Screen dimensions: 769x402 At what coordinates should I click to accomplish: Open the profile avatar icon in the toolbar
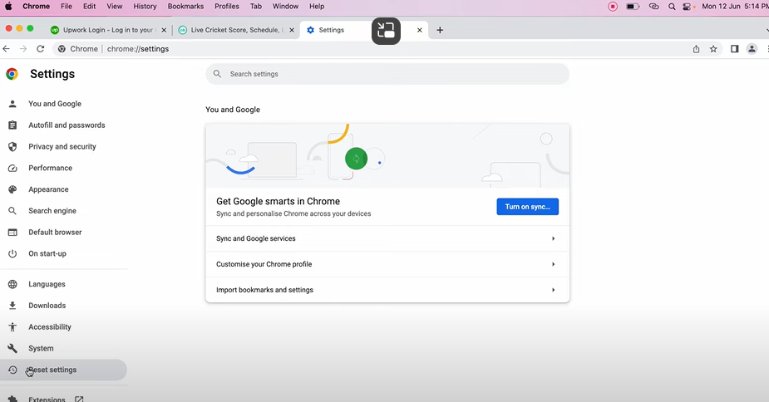coord(751,49)
